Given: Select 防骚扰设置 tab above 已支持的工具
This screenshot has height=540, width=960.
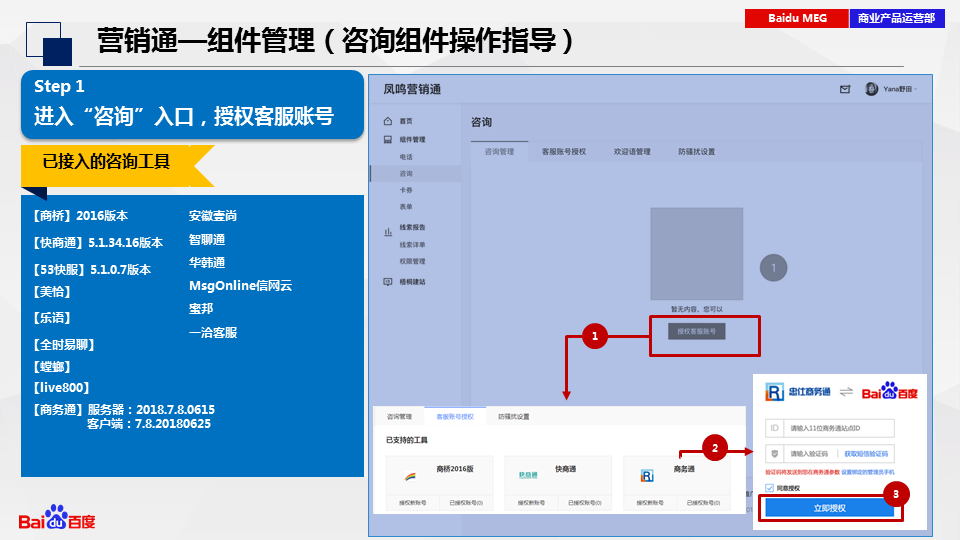Looking at the screenshot, I should pos(514,417).
